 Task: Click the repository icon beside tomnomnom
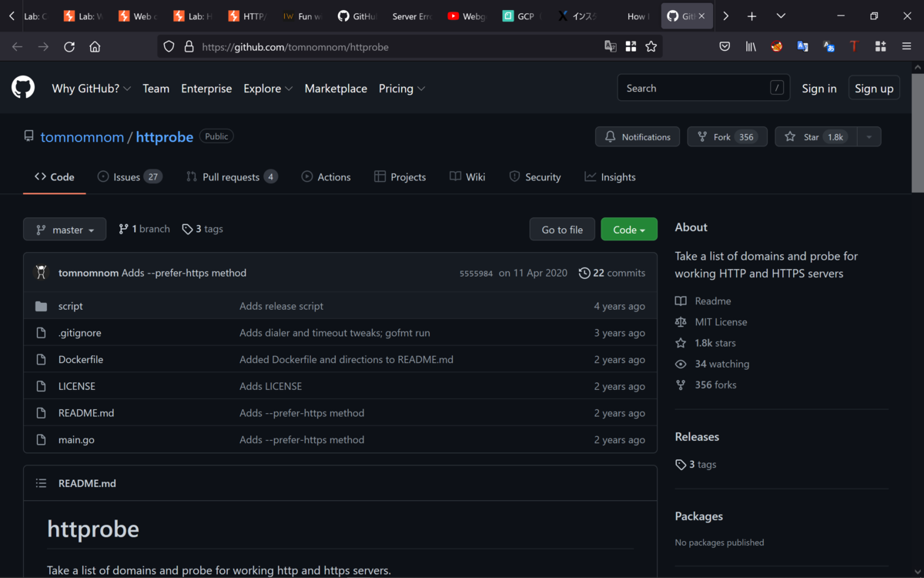point(28,136)
